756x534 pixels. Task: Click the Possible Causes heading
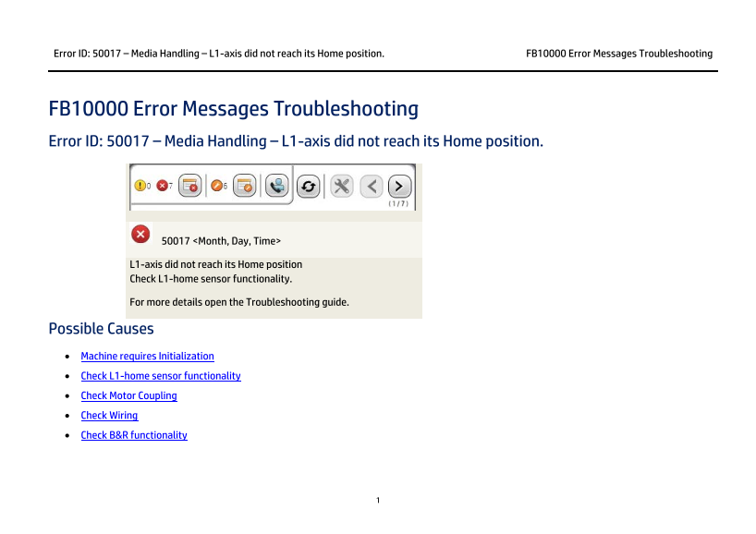tap(101, 329)
